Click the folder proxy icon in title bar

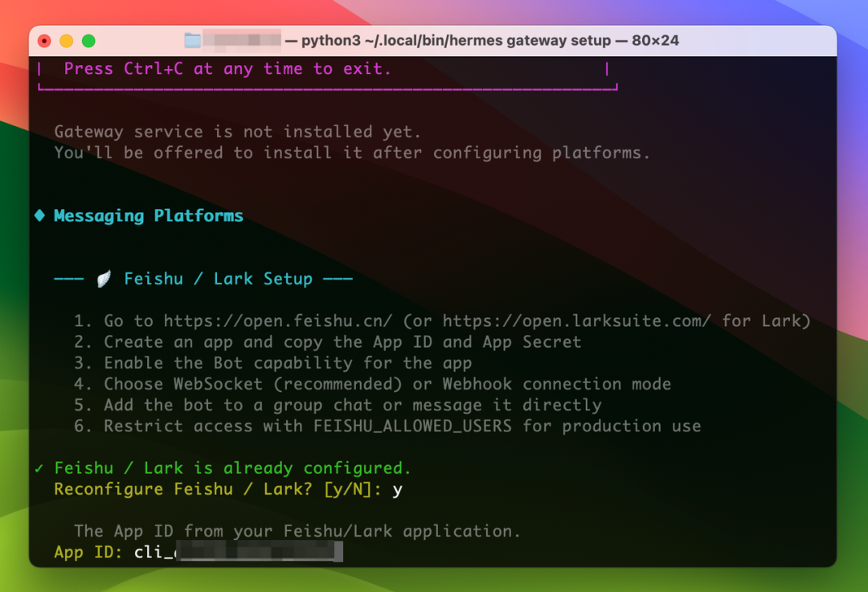(193, 40)
